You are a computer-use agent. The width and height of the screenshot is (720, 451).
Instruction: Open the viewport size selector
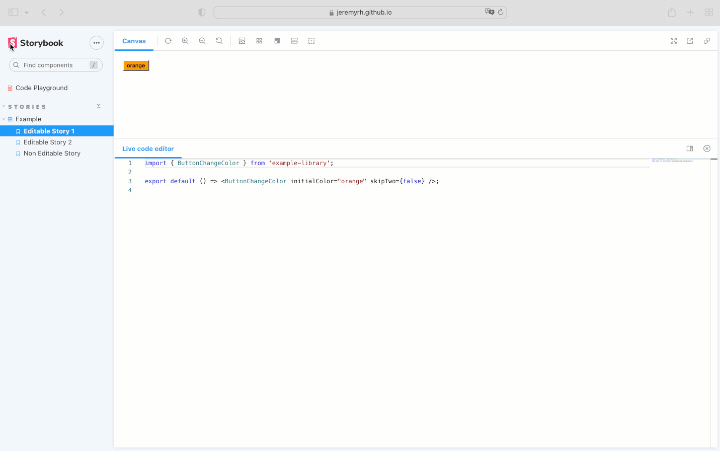click(x=277, y=41)
